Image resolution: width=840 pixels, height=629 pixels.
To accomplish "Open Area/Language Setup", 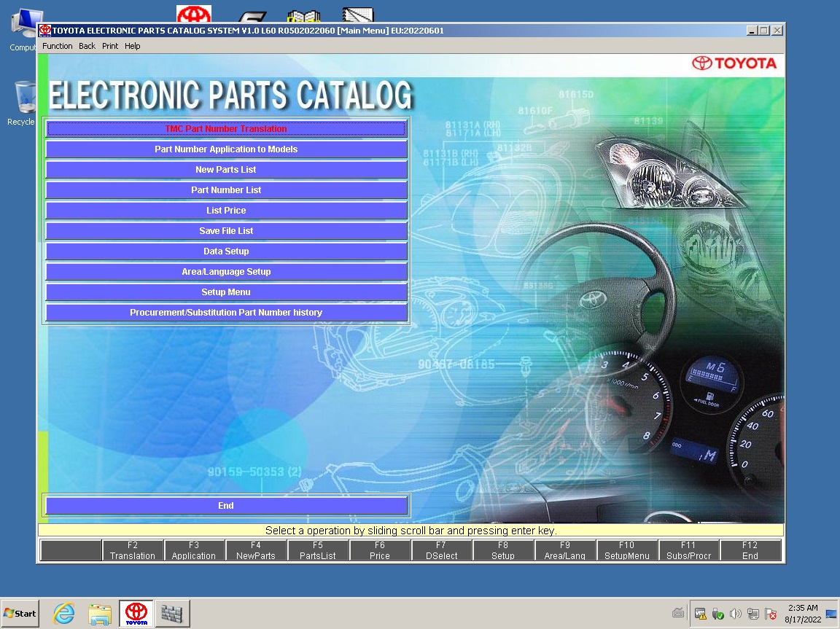I will tap(226, 271).
